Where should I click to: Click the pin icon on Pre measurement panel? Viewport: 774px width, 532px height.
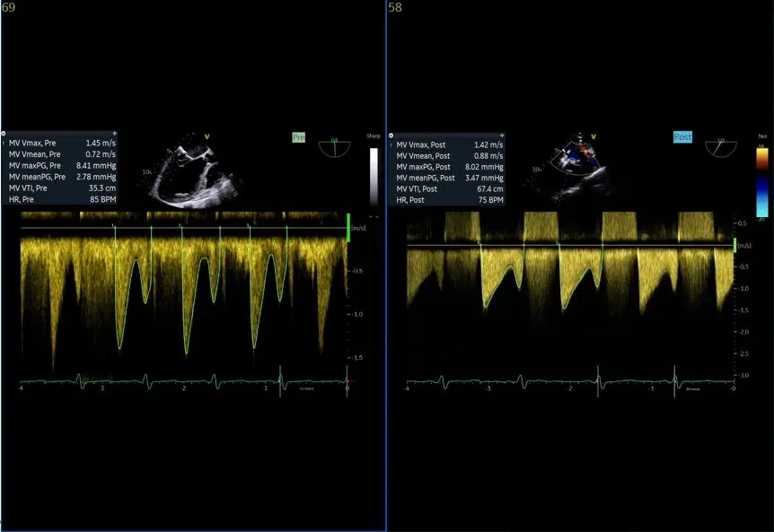[114, 133]
